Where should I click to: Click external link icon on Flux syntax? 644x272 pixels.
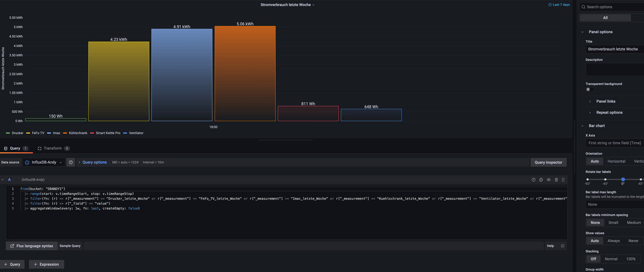12,246
